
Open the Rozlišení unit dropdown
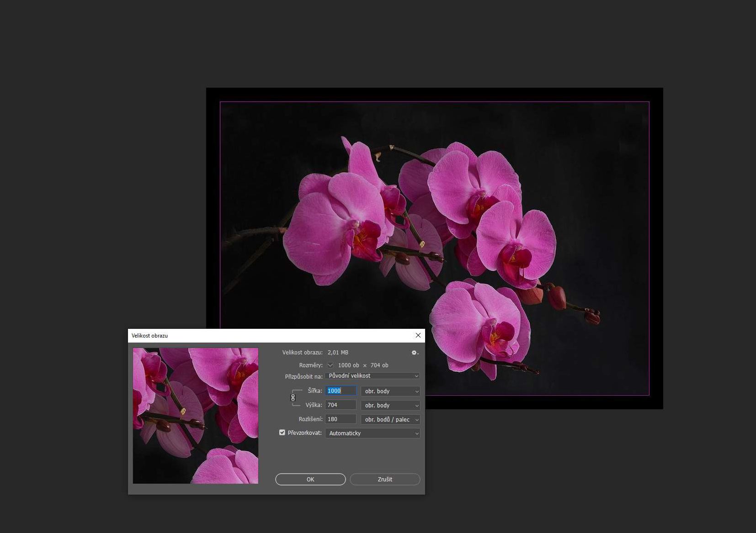click(x=390, y=420)
